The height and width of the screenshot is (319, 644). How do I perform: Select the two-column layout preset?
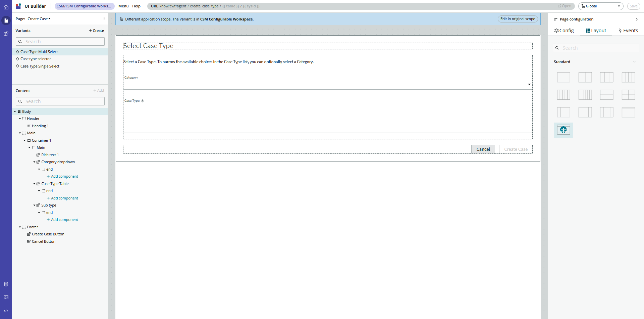point(585,77)
